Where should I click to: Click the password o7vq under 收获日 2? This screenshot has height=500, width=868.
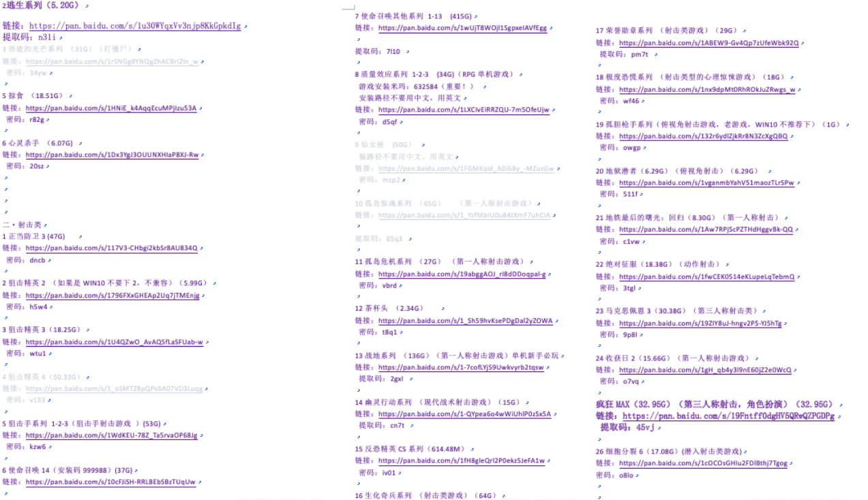pos(631,381)
